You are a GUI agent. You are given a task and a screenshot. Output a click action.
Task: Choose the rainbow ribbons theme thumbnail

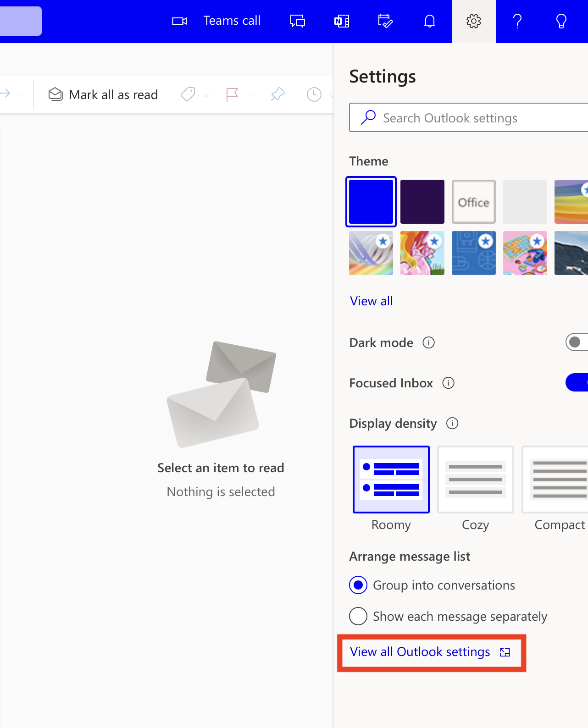371,253
